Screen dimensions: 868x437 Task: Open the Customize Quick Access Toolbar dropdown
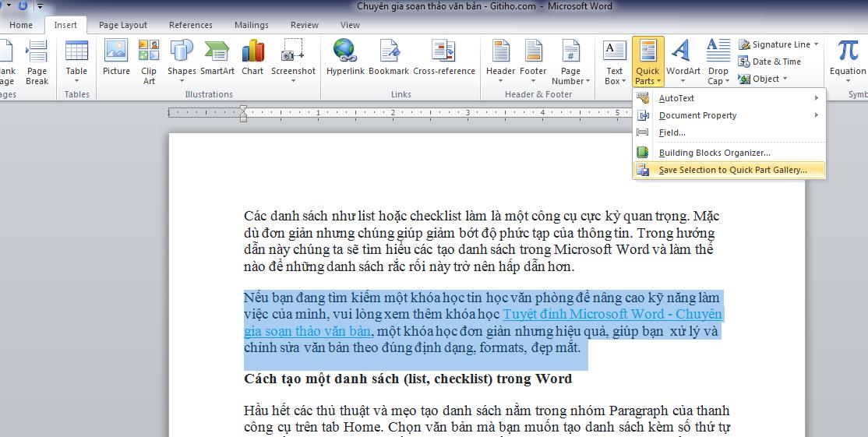40,7
